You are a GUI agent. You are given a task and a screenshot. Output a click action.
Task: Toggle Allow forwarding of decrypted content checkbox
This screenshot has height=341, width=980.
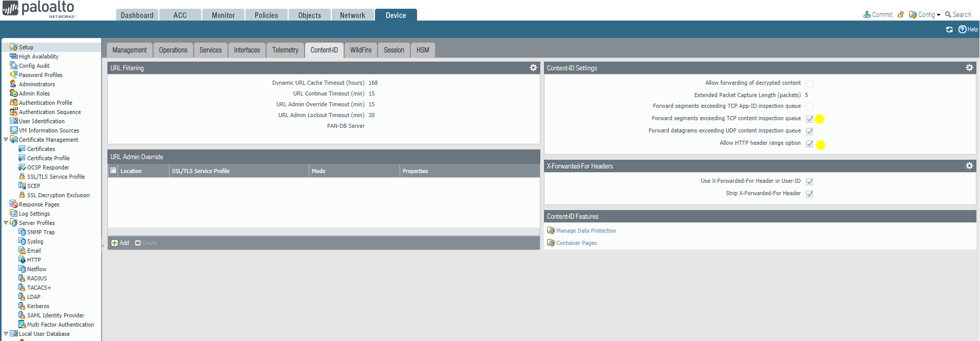click(809, 83)
